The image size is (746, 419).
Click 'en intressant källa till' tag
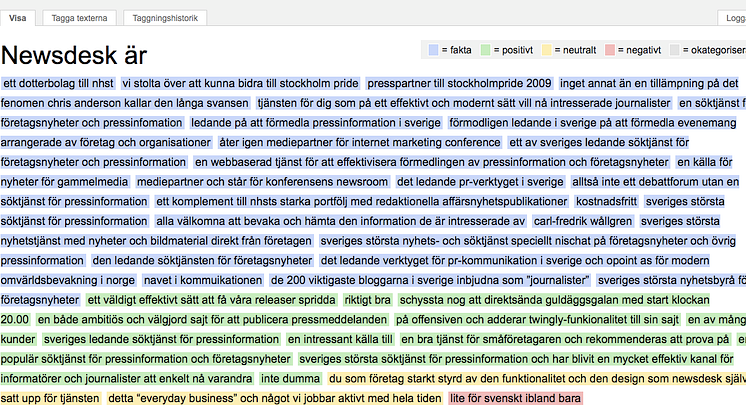(x=340, y=340)
